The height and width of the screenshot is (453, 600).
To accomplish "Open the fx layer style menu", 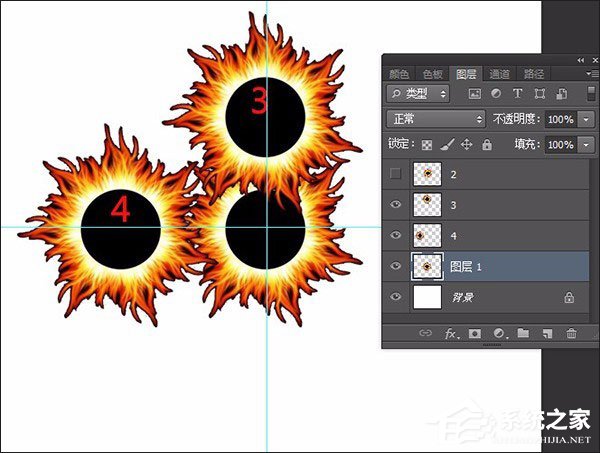I will point(451,334).
